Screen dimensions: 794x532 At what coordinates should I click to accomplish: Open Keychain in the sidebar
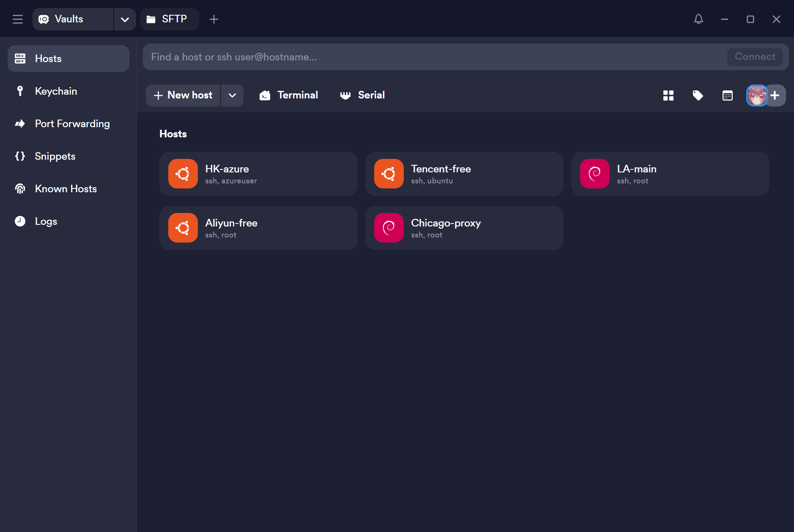click(x=68, y=91)
